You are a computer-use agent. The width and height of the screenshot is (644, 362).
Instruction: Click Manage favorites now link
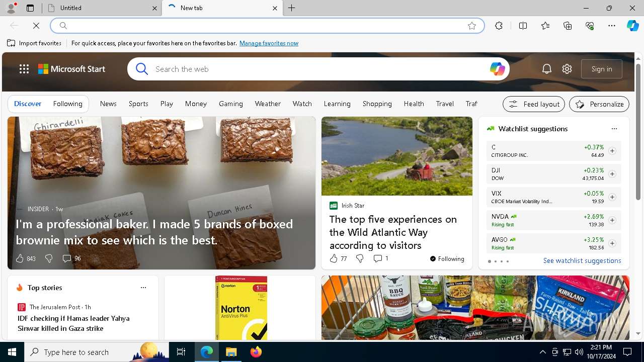point(269,43)
